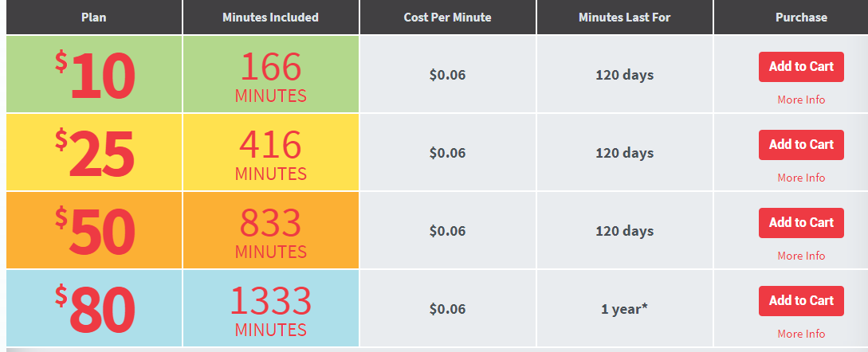
Task: Click the Plan column header
Action: pyautogui.click(x=94, y=18)
